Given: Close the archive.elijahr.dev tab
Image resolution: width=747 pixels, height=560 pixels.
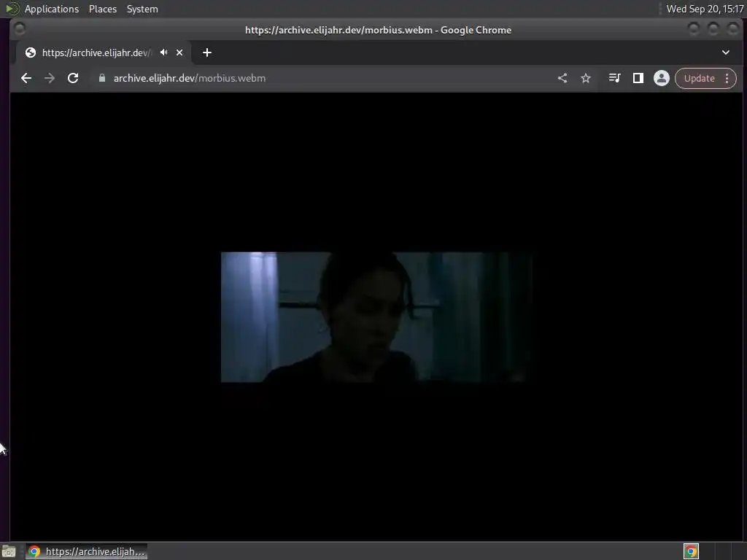Looking at the screenshot, I should (179, 52).
